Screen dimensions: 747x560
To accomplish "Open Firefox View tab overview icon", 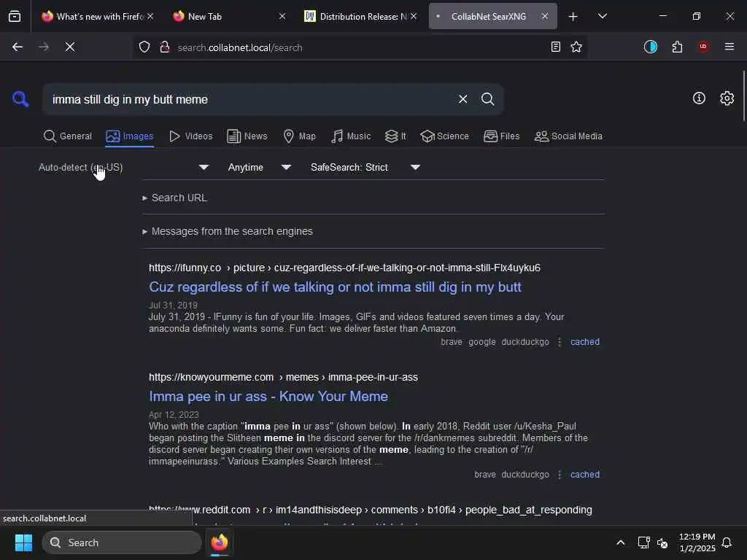I will 15,16.
